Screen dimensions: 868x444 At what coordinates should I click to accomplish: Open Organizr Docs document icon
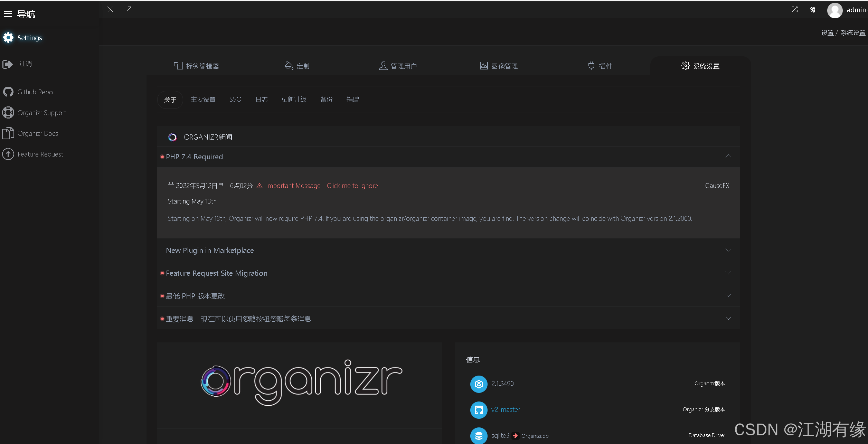[8, 133]
